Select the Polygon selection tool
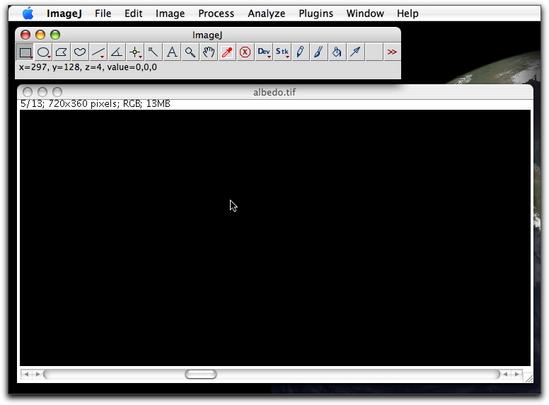Screen dimensions: 549x405 (x=62, y=53)
